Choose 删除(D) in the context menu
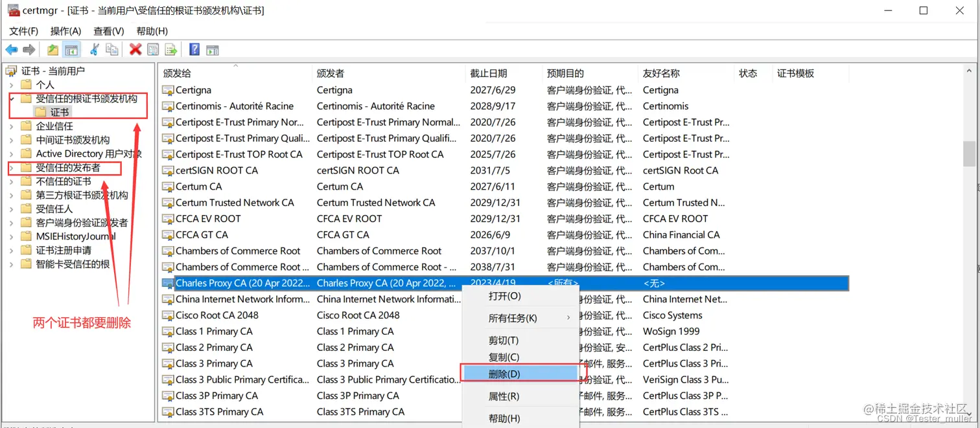 click(x=520, y=374)
